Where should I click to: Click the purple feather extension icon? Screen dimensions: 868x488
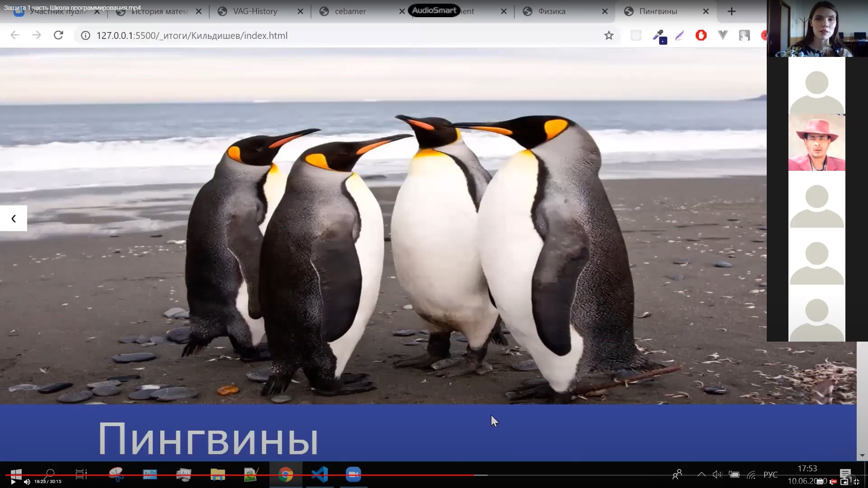click(679, 36)
